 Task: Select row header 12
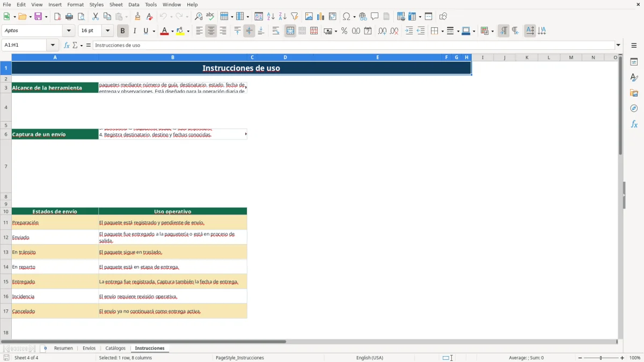(6, 237)
